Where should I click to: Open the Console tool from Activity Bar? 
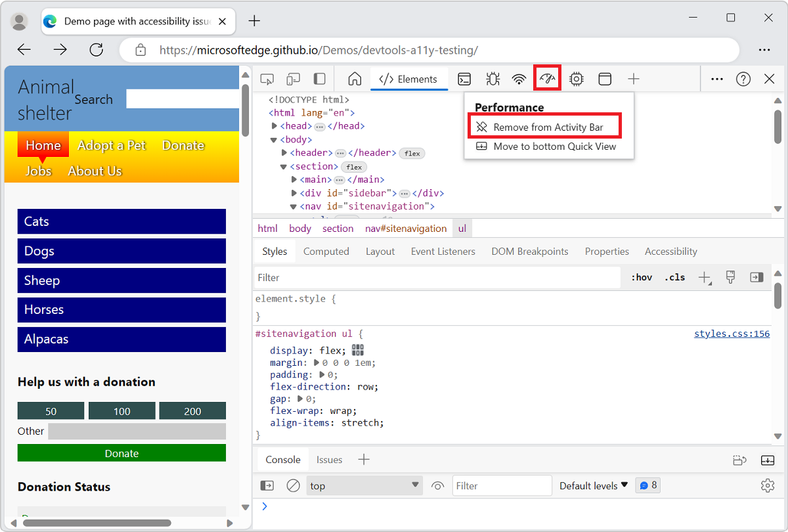[x=464, y=78]
